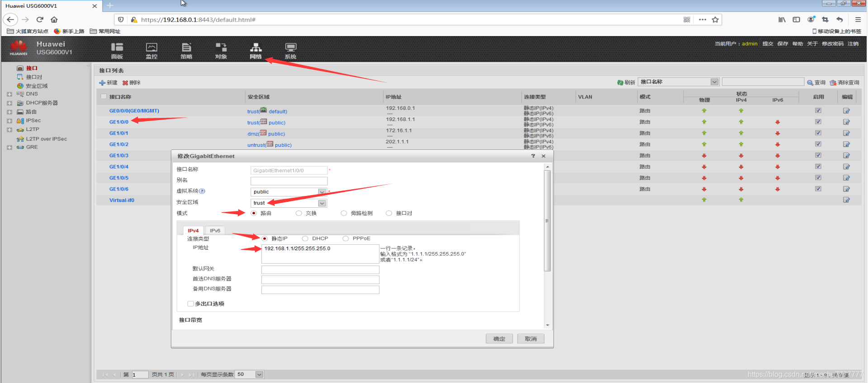Viewport: 868px width, 383px height.
Task: Click the 删除 delete icon
Action: pyautogui.click(x=125, y=83)
